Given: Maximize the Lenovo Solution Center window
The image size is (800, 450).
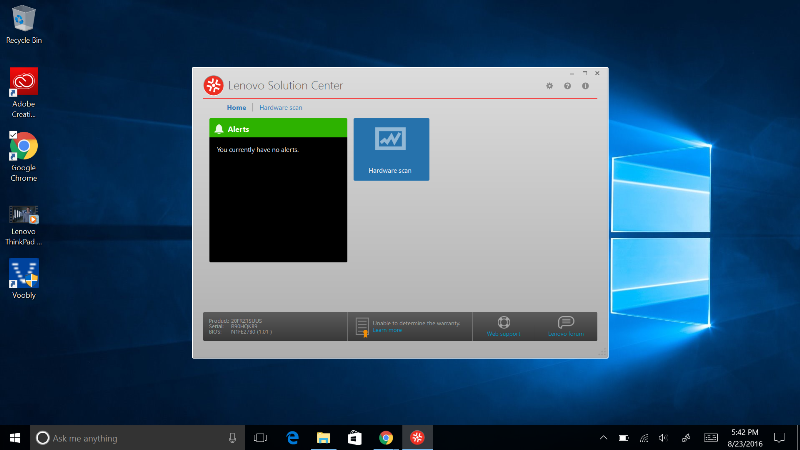Looking at the screenshot, I should pyautogui.click(x=585, y=73).
